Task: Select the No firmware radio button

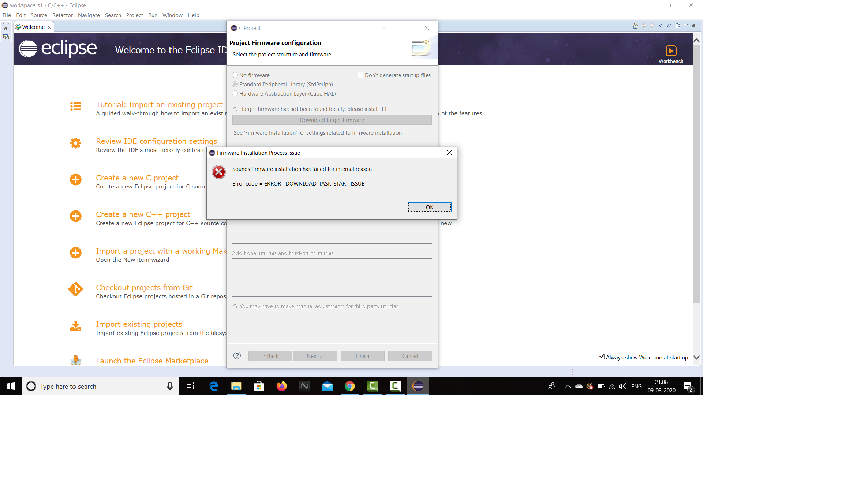Action: pyautogui.click(x=235, y=75)
